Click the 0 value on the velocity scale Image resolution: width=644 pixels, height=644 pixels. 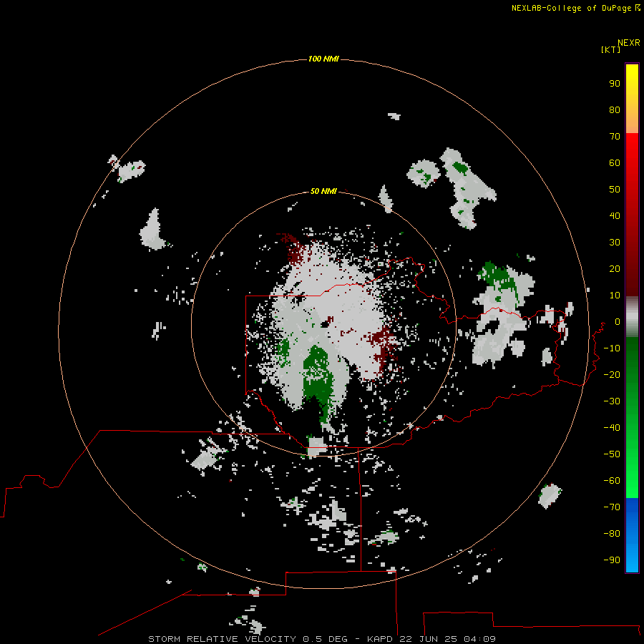tap(618, 322)
